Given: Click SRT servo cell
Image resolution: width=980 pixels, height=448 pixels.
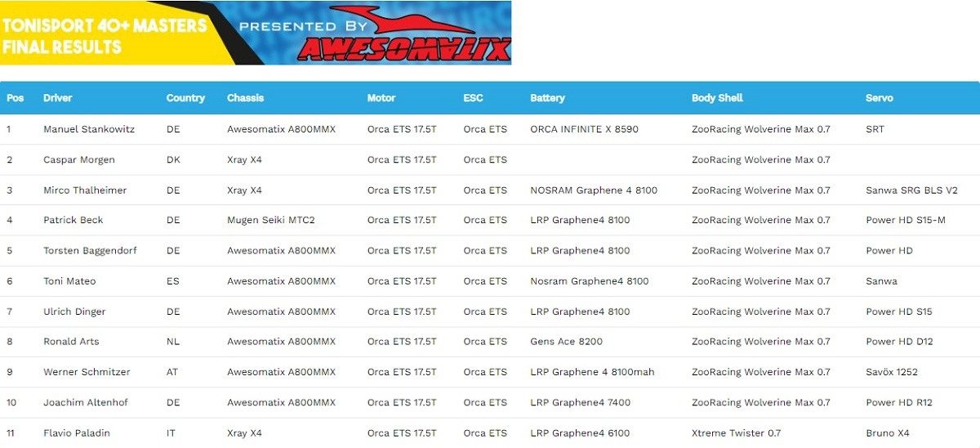Looking at the screenshot, I should (x=875, y=129).
